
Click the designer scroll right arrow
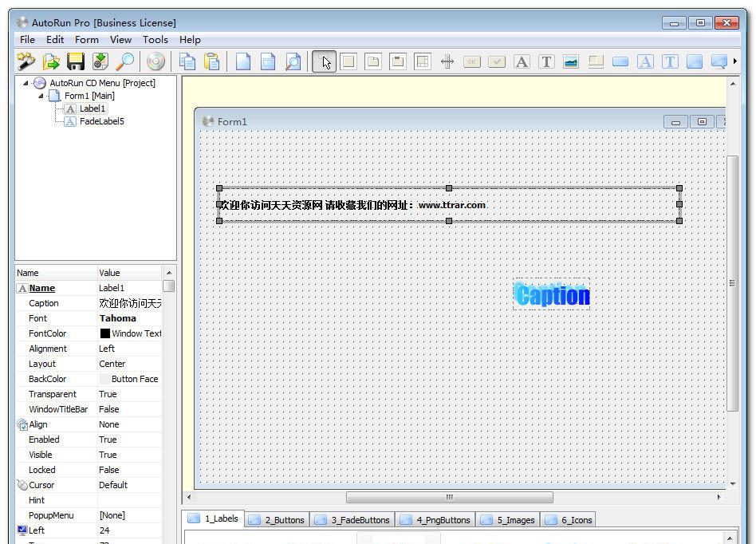click(719, 497)
